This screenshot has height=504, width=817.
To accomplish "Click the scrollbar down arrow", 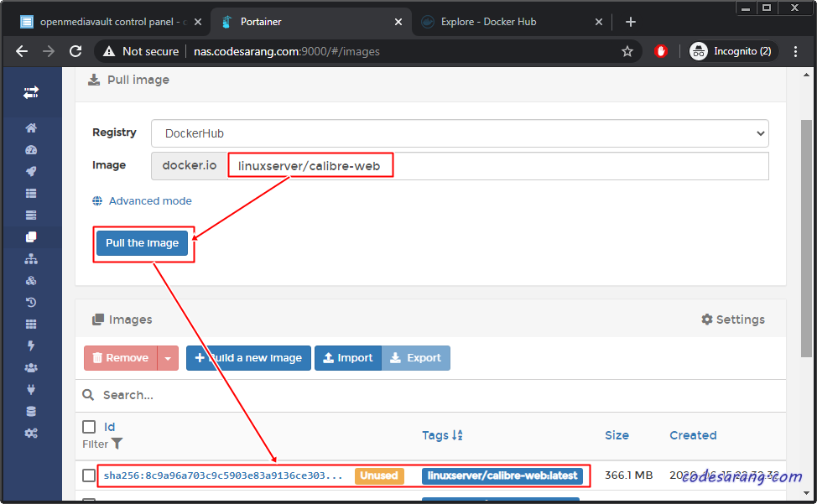I will click(806, 492).
